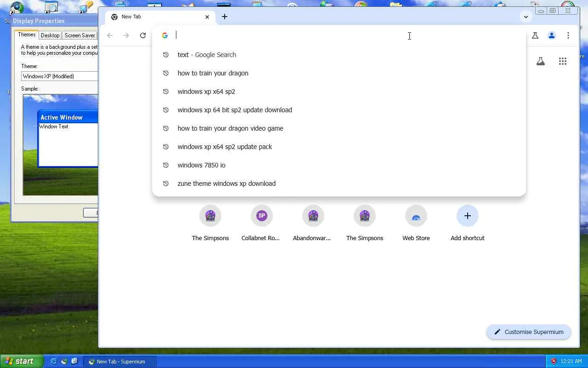Click the browser forward arrow

126,35
